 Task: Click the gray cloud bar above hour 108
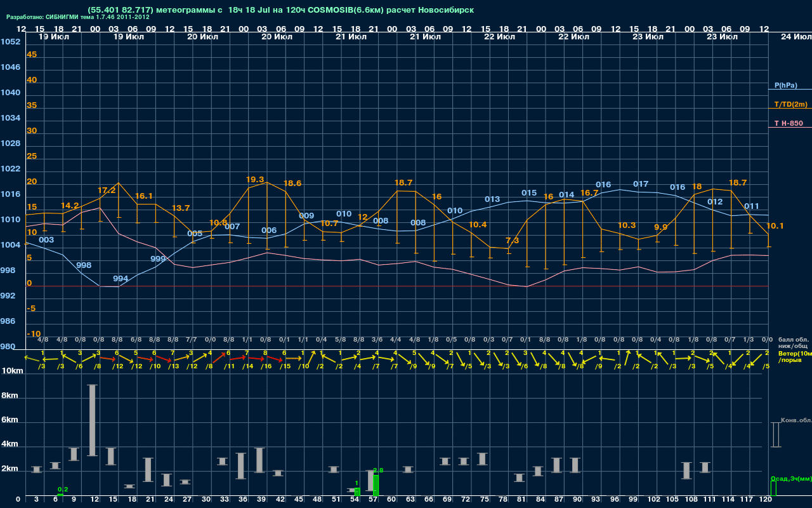point(686,471)
